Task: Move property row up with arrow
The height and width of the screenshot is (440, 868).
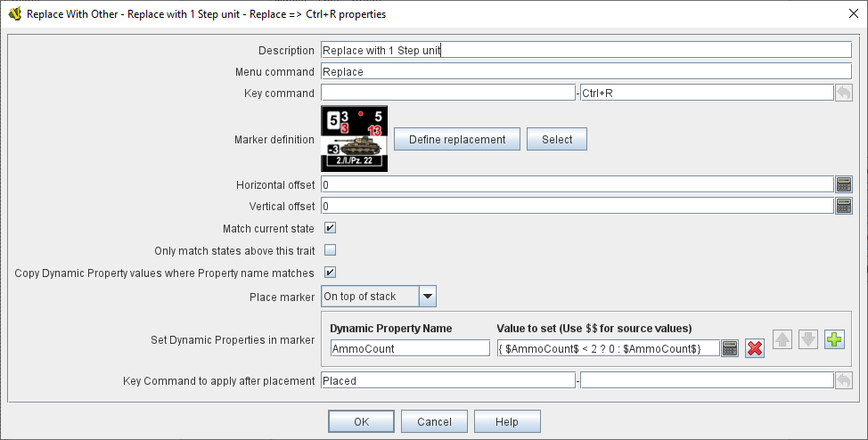Action: click(782, 339)
